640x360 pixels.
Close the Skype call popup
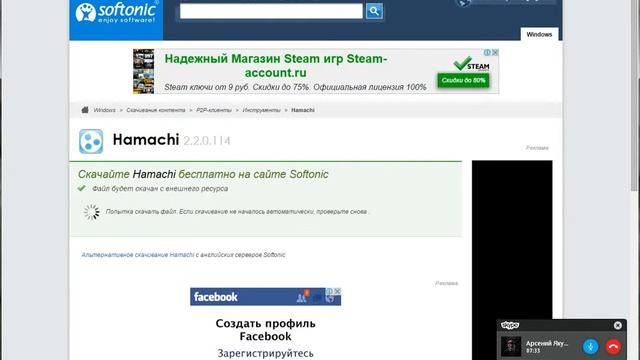click(618, 325)
